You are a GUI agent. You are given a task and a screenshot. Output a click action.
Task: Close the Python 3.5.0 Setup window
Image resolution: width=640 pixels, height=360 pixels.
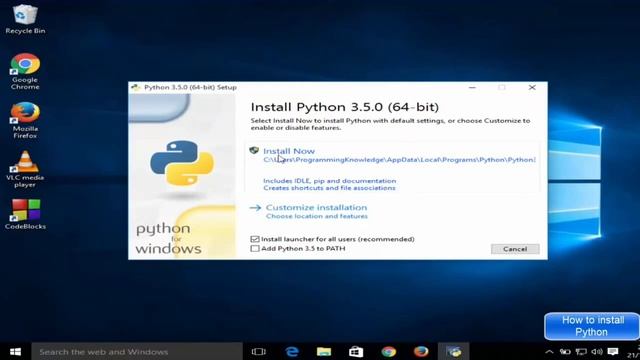(532, 87)
